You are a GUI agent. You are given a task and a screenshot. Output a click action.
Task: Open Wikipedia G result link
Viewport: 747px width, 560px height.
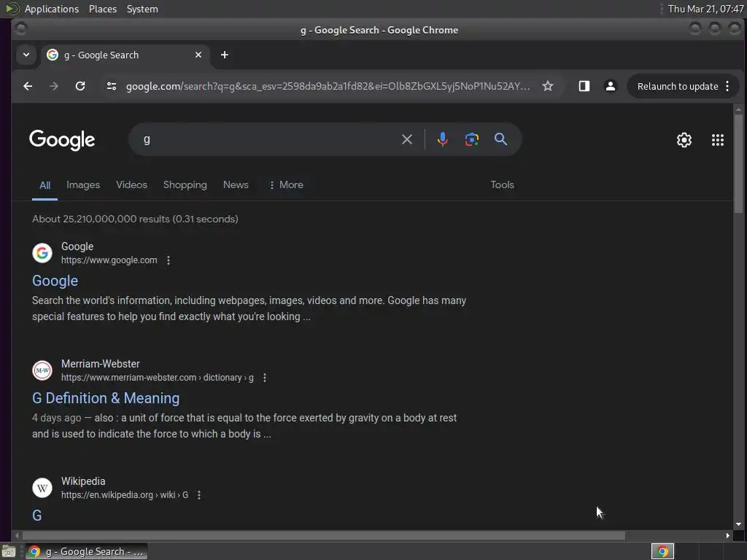click(x=36, y=516)
